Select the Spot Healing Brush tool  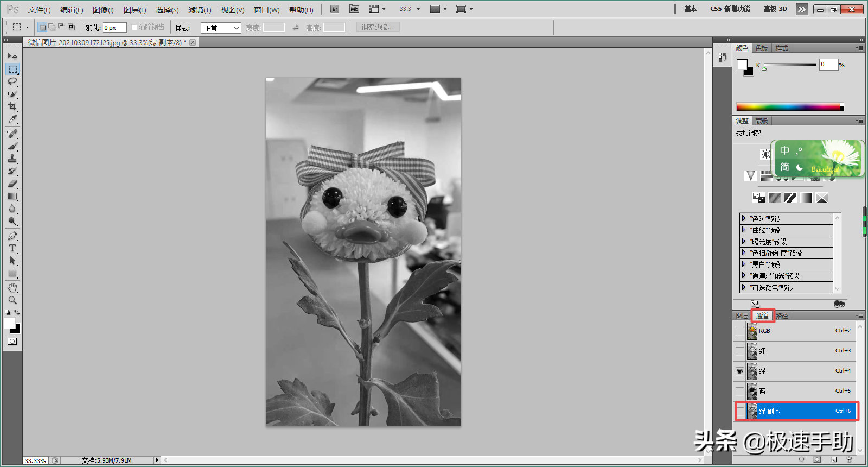coord(12,134)
